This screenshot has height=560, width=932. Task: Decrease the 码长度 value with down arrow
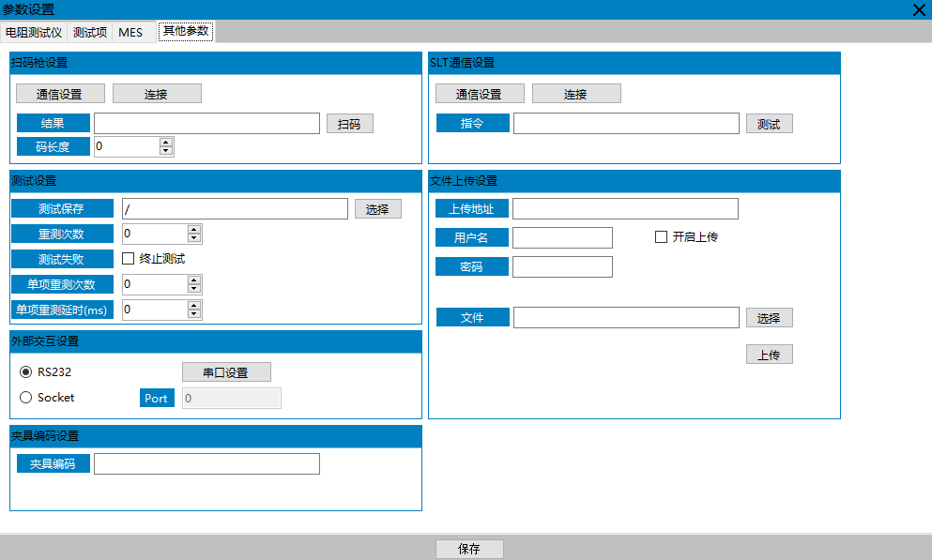point(166,151)
